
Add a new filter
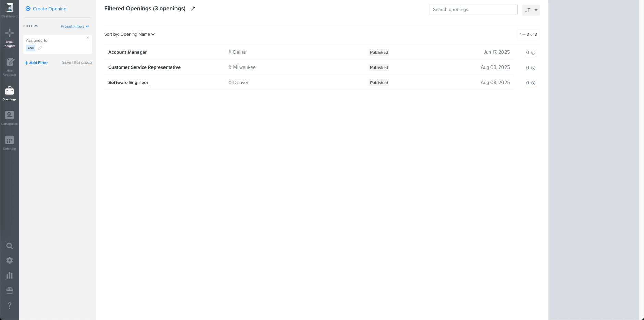click(x=36, y=63)
